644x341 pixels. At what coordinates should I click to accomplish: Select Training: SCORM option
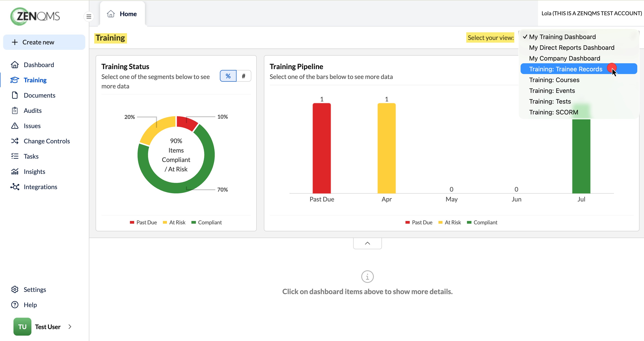(x=578, y=112)
